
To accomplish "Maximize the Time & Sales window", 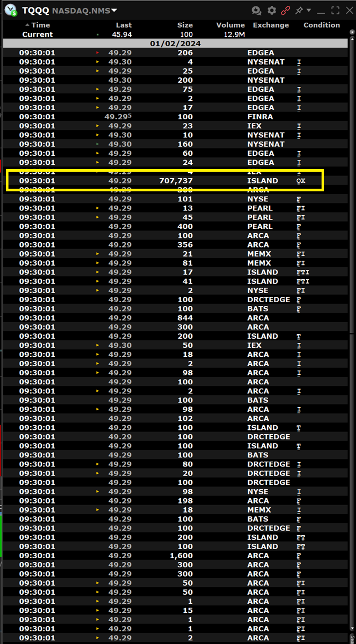I will (x=335, y=11).
